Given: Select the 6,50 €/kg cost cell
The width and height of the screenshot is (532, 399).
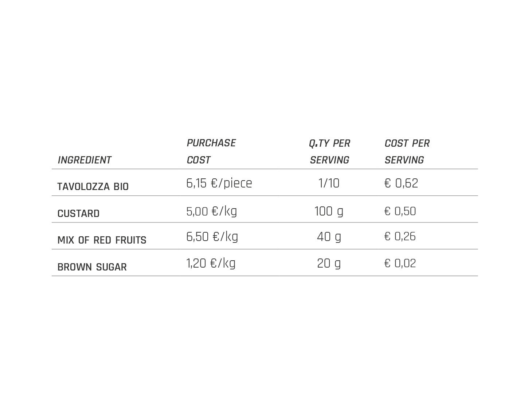Looking at the screenshot, I should 212,237.
